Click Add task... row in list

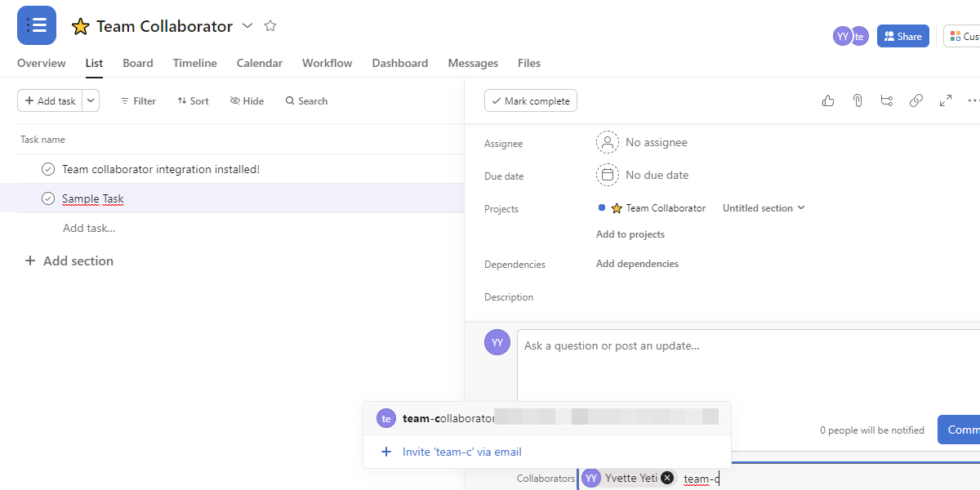tap(89, 228)
